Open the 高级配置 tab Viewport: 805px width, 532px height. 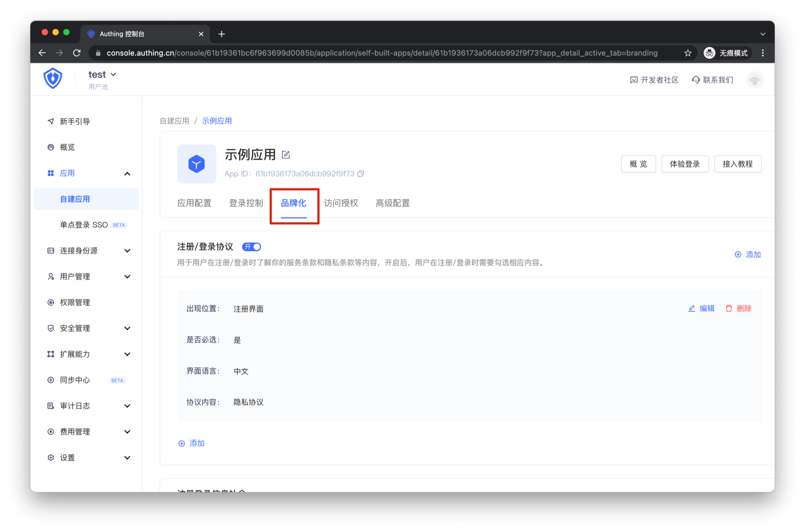pyautogui.click(x=392, y=203)
